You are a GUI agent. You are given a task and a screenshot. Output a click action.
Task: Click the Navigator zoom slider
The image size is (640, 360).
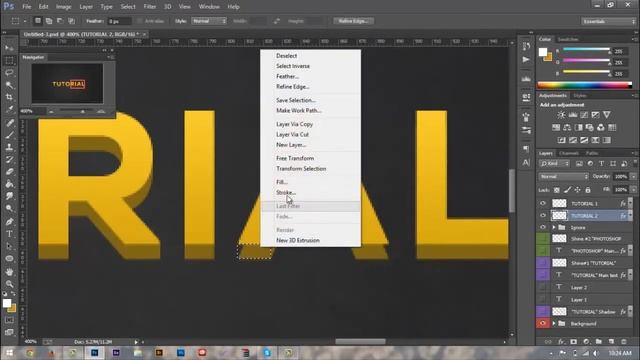click(x=76, y=111)
